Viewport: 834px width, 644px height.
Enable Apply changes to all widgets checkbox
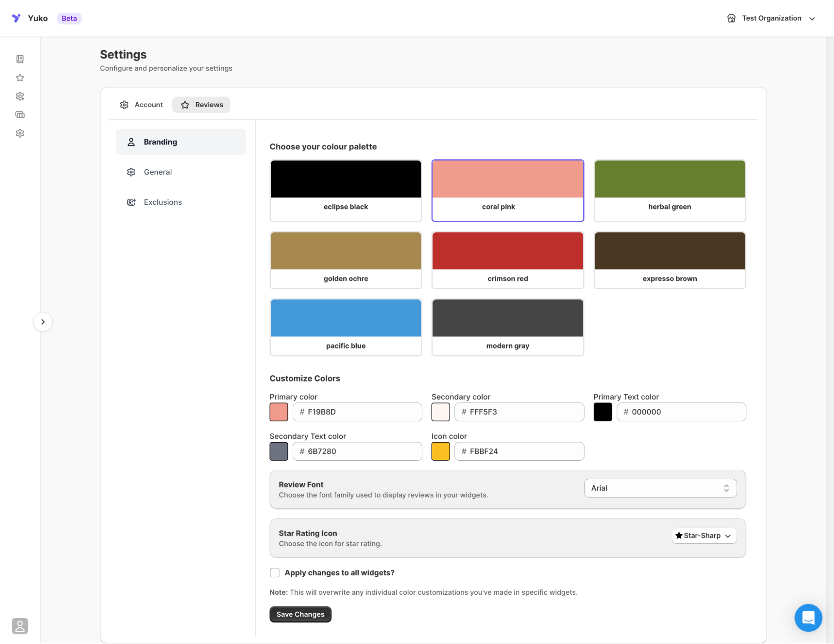[275, 573]
